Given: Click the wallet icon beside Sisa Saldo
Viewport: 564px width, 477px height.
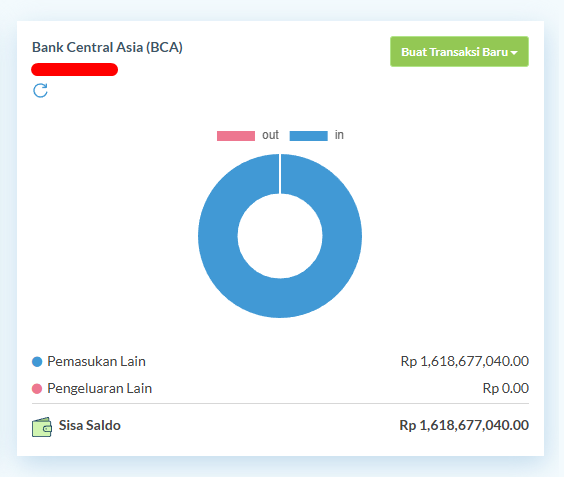Looking at the screenshot, I should point(42,427).
